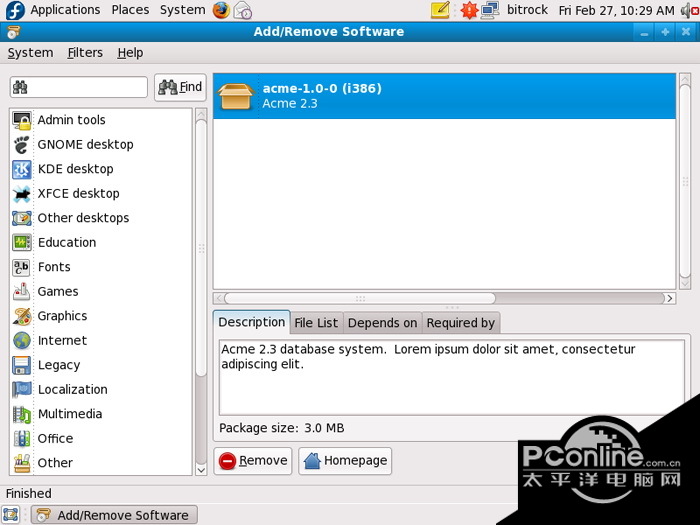
Task: Select the XFCE desktop category
Action: (101, 194)
